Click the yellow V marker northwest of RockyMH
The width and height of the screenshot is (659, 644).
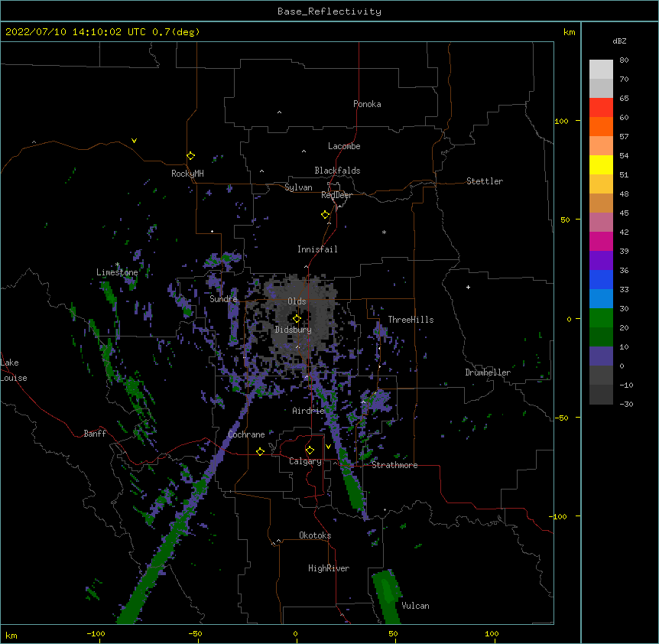[x=134, y=141]
